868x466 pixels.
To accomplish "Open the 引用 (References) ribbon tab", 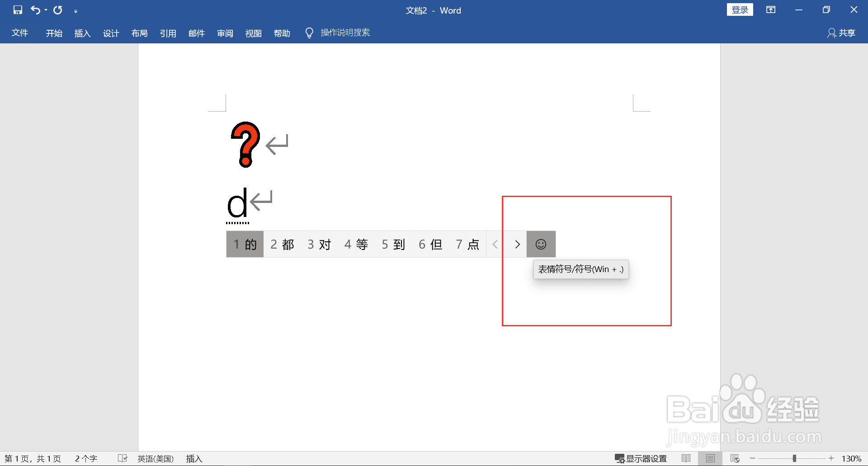I will (x=168, y=33).
